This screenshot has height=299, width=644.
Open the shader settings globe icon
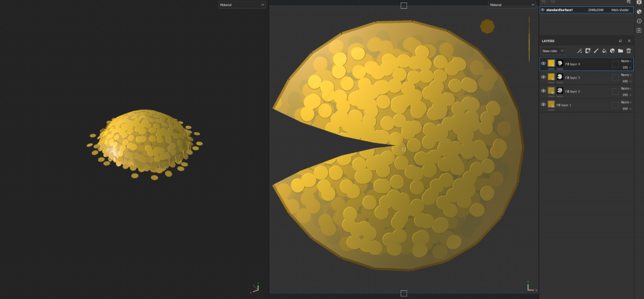coord(639,11)
